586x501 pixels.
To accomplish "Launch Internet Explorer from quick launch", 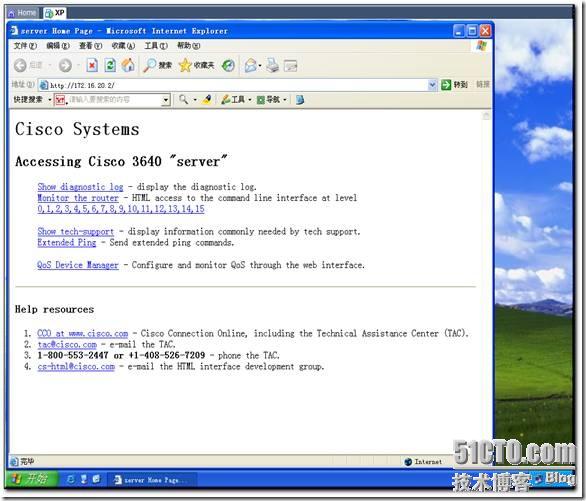I will pyautogui.click(x=71, y=479).
